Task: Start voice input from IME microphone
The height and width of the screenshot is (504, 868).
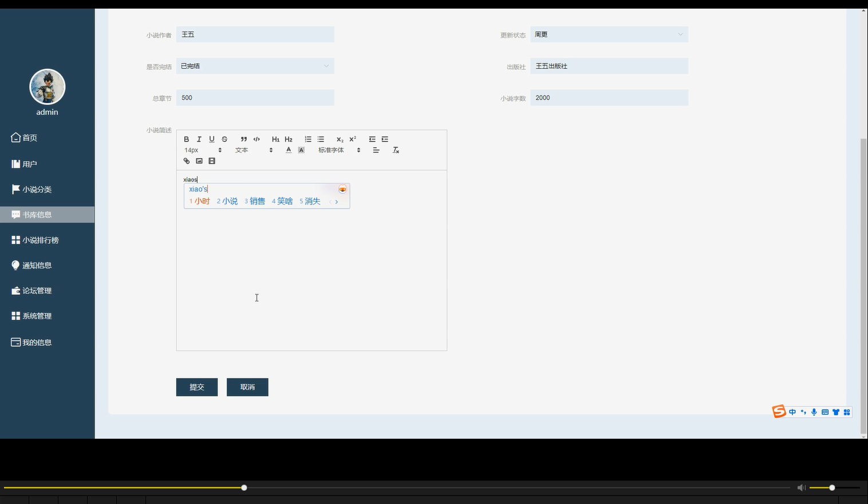Action: click(814, 412)
